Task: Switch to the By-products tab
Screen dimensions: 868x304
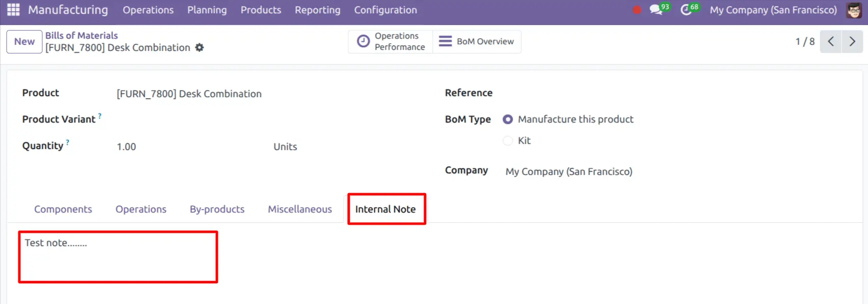Action: coord(217,209)
